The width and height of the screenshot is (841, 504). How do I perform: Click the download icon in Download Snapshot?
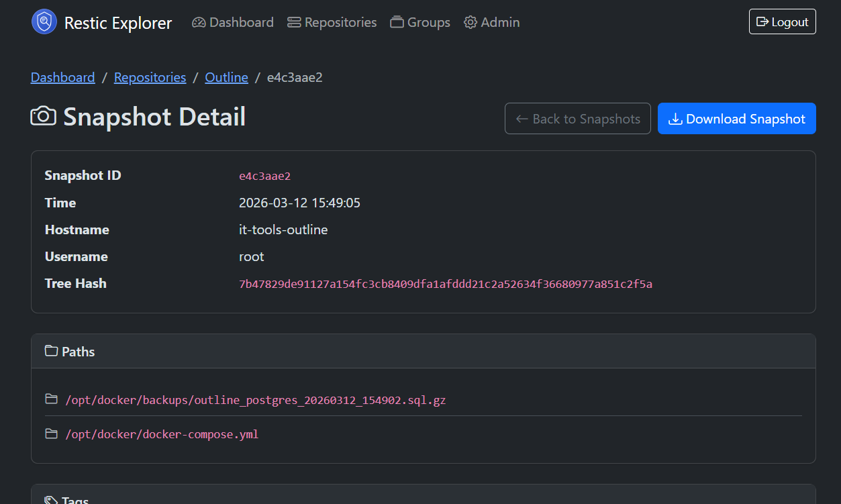coord(675,119)
